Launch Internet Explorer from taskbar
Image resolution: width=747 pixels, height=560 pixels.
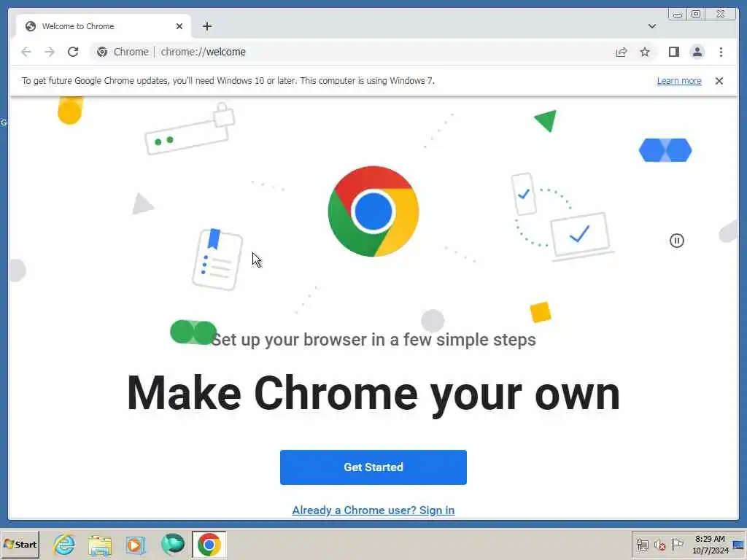coord(64,544)
